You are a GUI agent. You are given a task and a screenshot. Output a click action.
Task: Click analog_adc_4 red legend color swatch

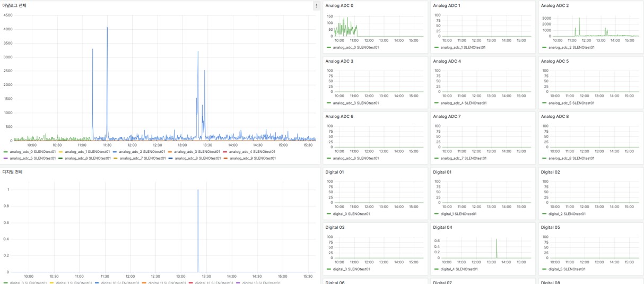pos(225,152)
